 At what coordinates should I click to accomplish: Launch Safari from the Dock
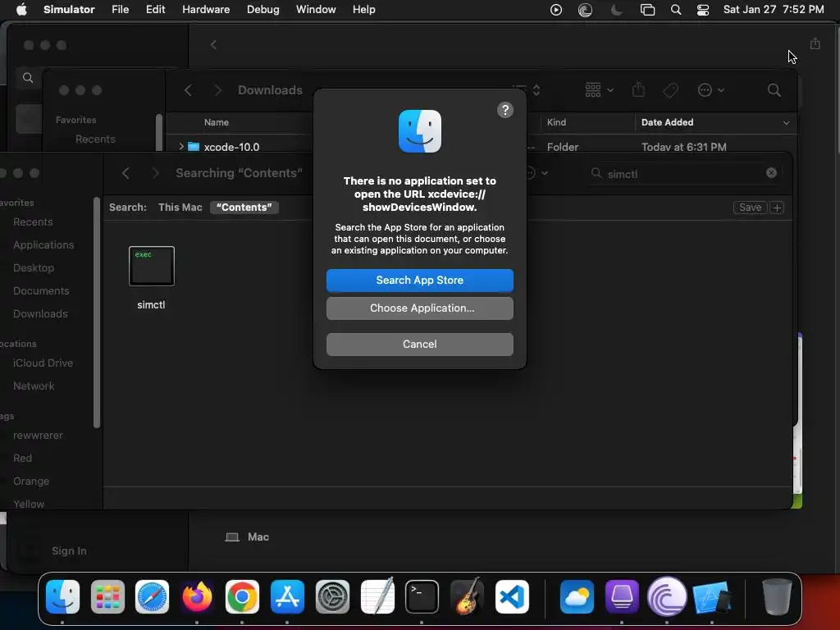[x=152, y=596]
